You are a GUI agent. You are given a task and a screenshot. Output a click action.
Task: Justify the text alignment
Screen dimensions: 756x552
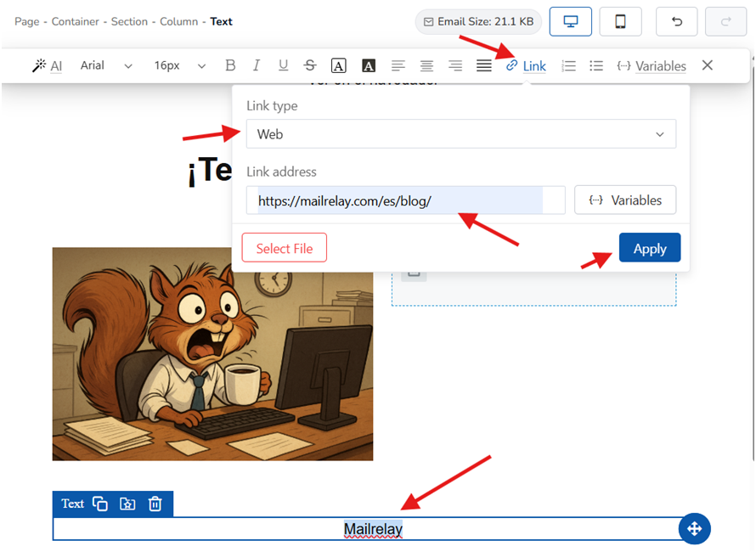pos(483,65)
